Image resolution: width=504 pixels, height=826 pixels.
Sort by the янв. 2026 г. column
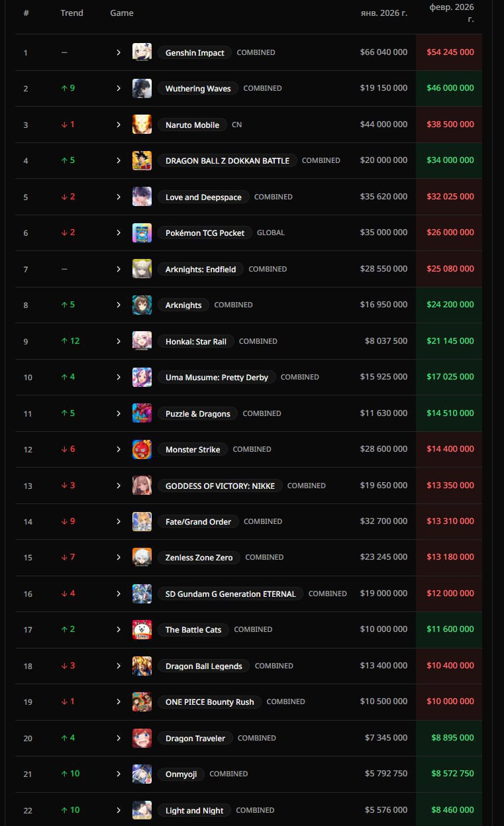click(384, 13)
